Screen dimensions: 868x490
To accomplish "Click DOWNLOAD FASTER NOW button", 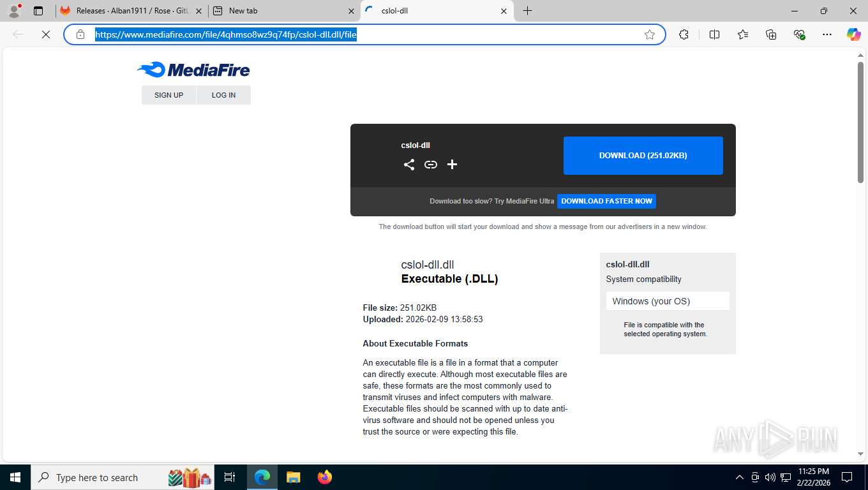I will 606,201.
